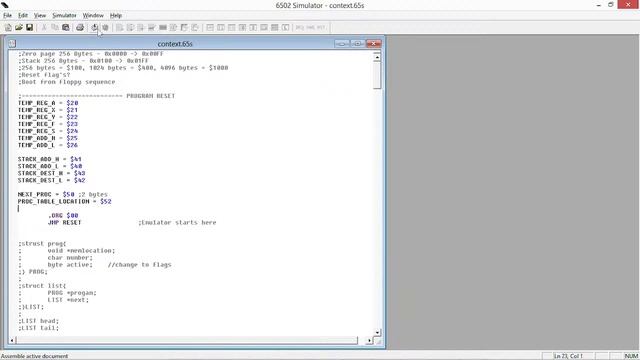The image size is (640, 360).
Task: Click the ';LIST head;' comment line
Action: (38, 321)
